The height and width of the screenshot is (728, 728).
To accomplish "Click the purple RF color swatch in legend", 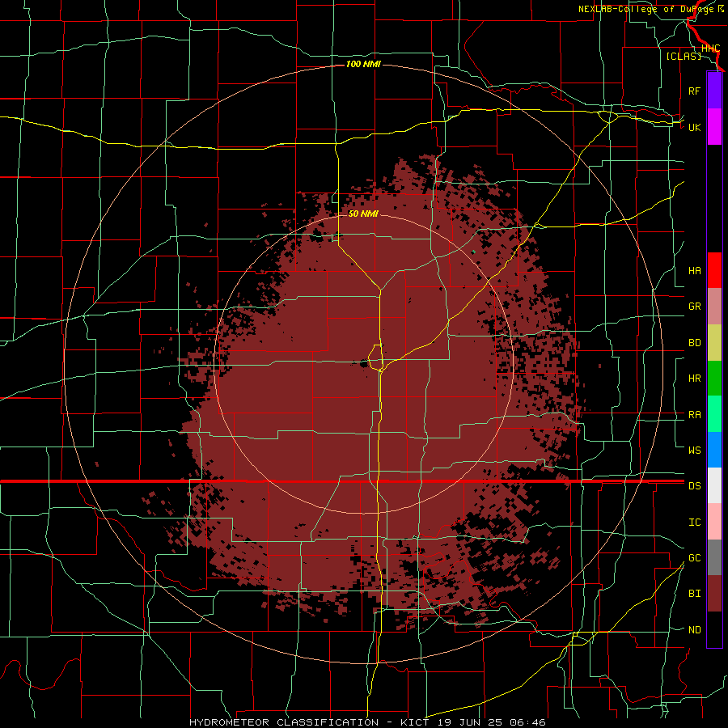I will (x=714, y=91).
